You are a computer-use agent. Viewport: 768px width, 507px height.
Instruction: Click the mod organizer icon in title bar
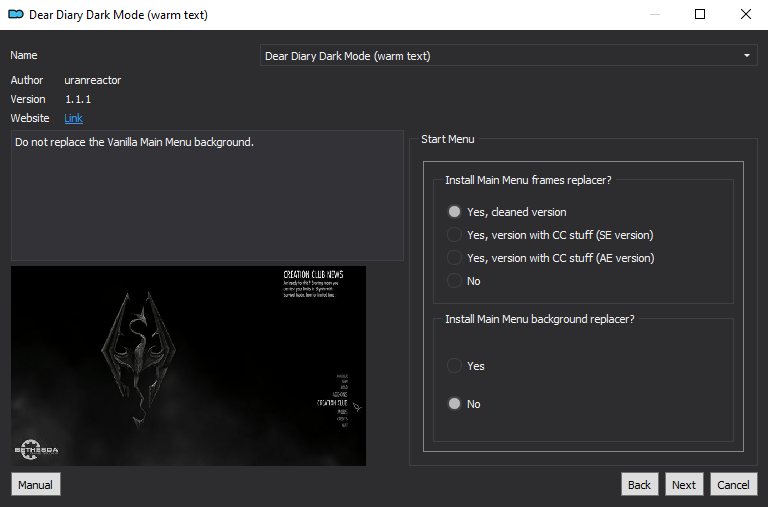(16, 14)
